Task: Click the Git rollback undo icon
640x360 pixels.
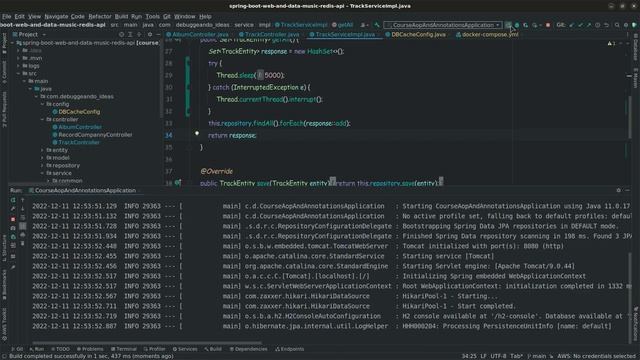Action: tap(607, 25)
